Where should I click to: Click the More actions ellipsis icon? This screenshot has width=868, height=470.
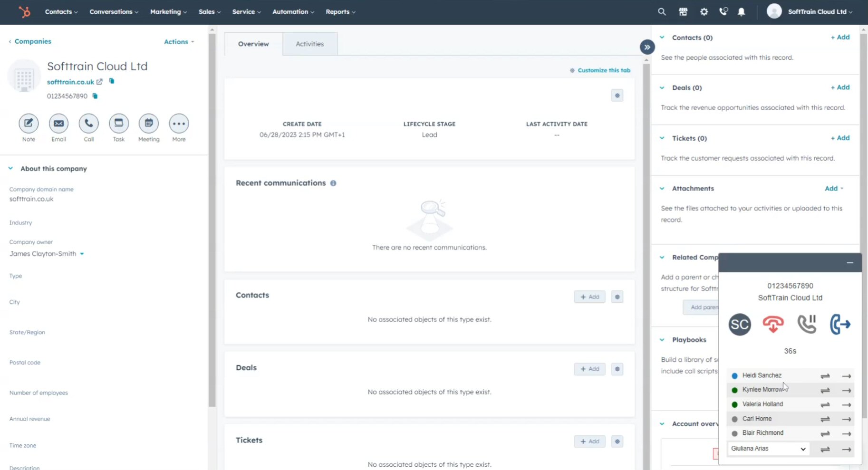click(179, 124)
